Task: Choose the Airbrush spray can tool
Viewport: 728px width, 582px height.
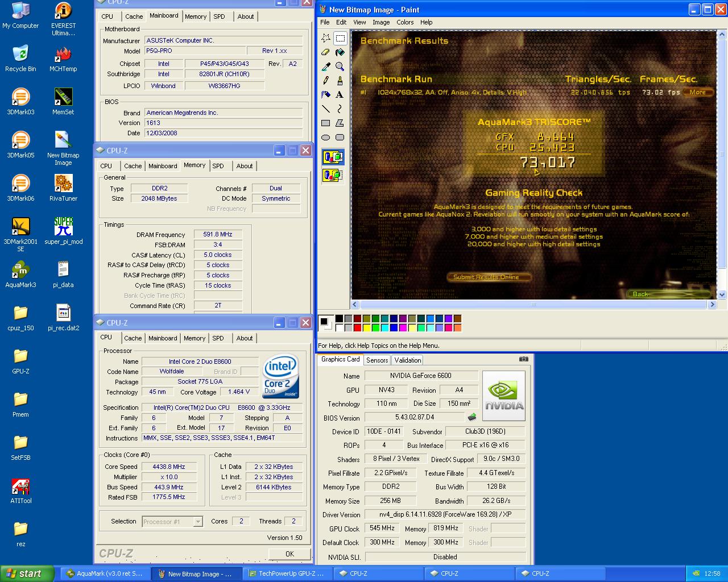Action: 326,95
